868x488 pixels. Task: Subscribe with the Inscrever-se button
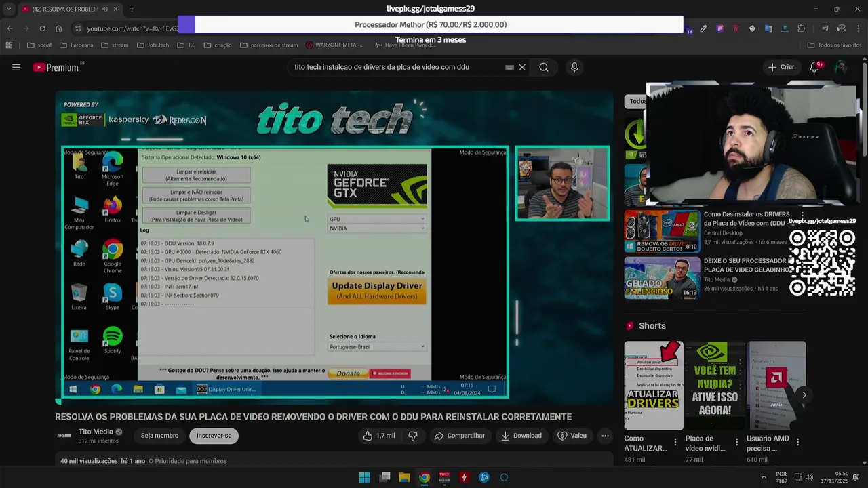[214, 436]
